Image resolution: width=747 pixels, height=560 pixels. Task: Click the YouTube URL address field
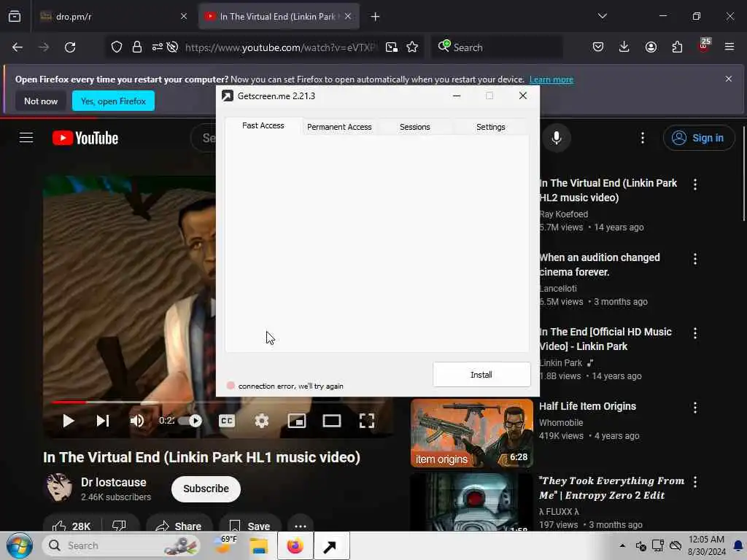(x=281, y=47)
